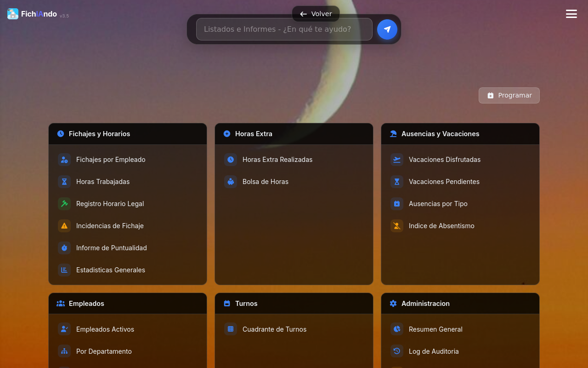Click the v3.5 version label
The image size is (588, 368).
tap(64, 16)
